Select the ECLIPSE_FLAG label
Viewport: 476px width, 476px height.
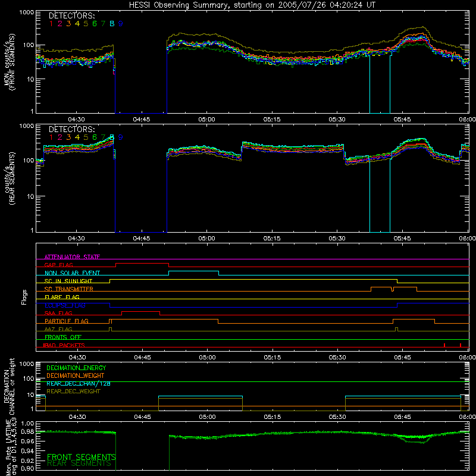point(65,305)
